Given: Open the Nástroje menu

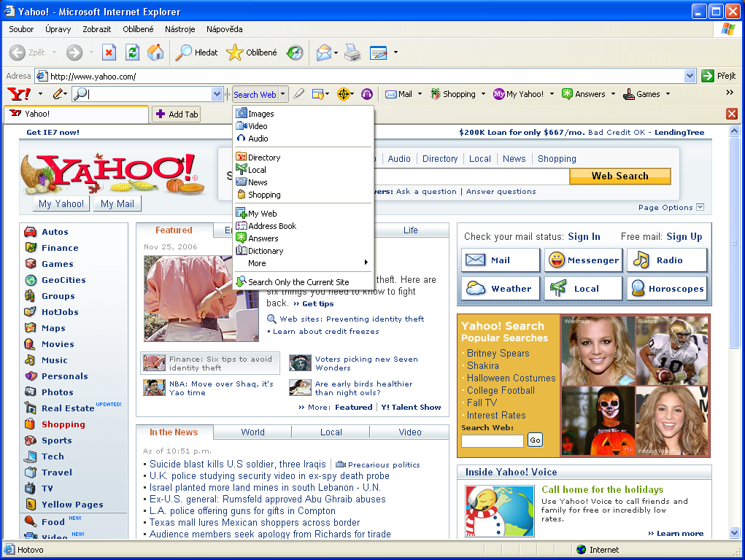Looking at the screenshot, I should tap(180, 29).
